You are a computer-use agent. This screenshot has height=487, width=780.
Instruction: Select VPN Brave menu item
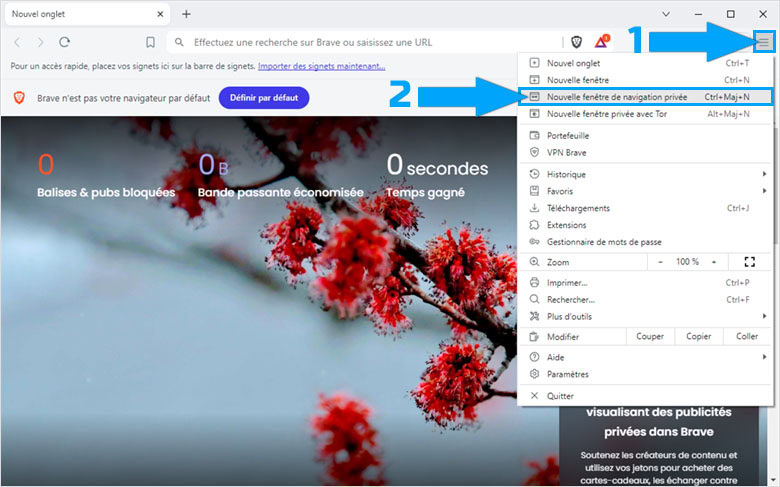pyautogui.click(x=645, y=153)
